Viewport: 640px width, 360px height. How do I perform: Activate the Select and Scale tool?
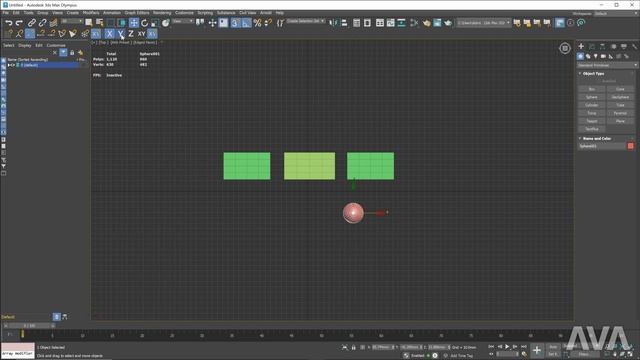tap(155, 23)
